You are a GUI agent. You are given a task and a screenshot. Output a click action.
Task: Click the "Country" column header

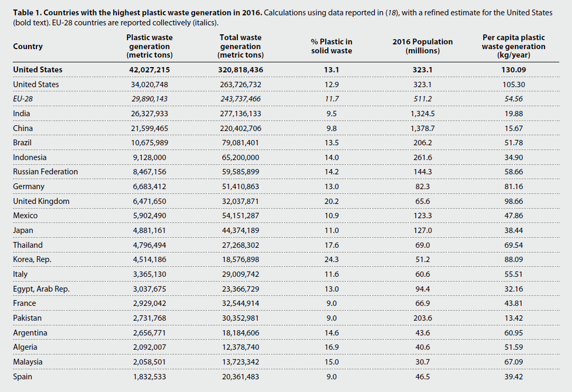point(28,46)
